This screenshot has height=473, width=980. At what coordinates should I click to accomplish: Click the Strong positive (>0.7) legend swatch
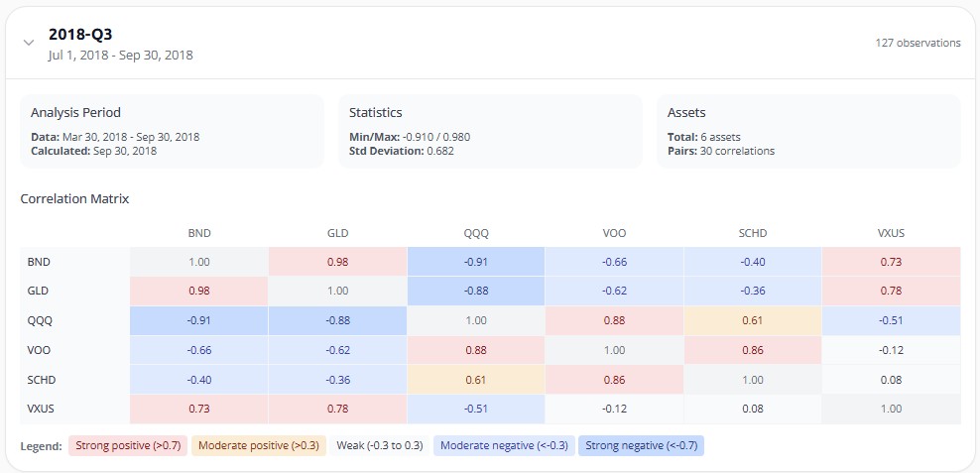click(128, 445)
